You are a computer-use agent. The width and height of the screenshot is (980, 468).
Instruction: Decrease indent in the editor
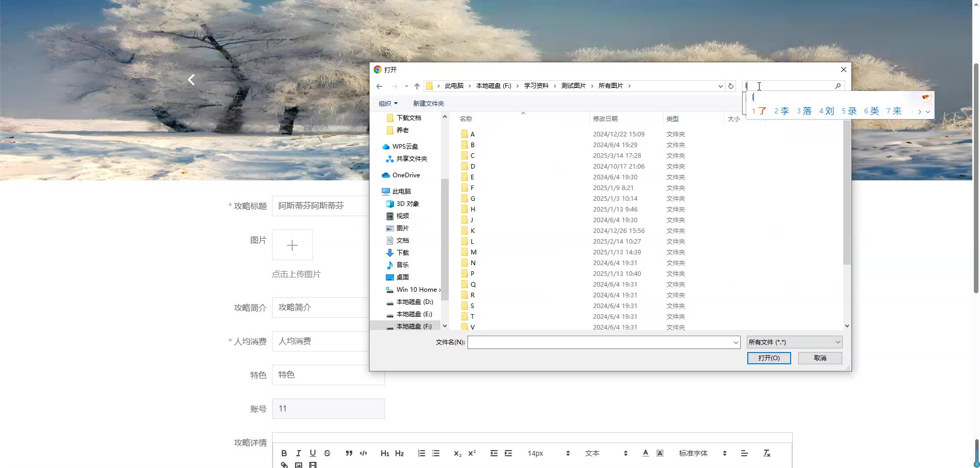click(x=494, y=453)
